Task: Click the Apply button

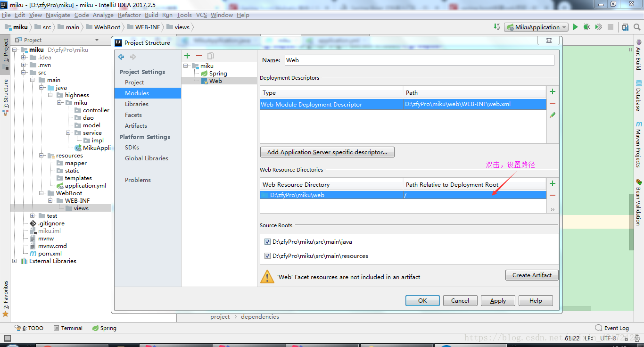Action: coord(498,301)
